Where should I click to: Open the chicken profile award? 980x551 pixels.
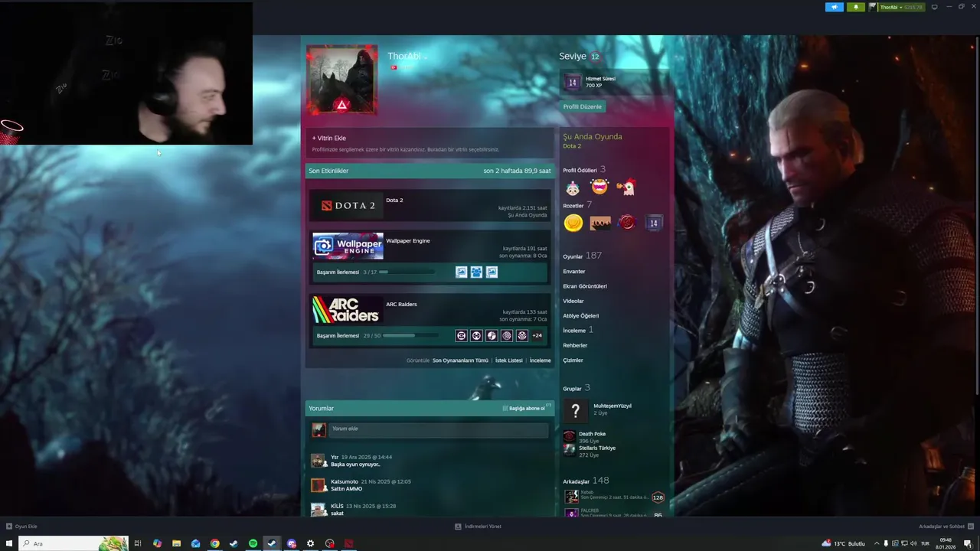pyautogui.click(x=626, y=187)
